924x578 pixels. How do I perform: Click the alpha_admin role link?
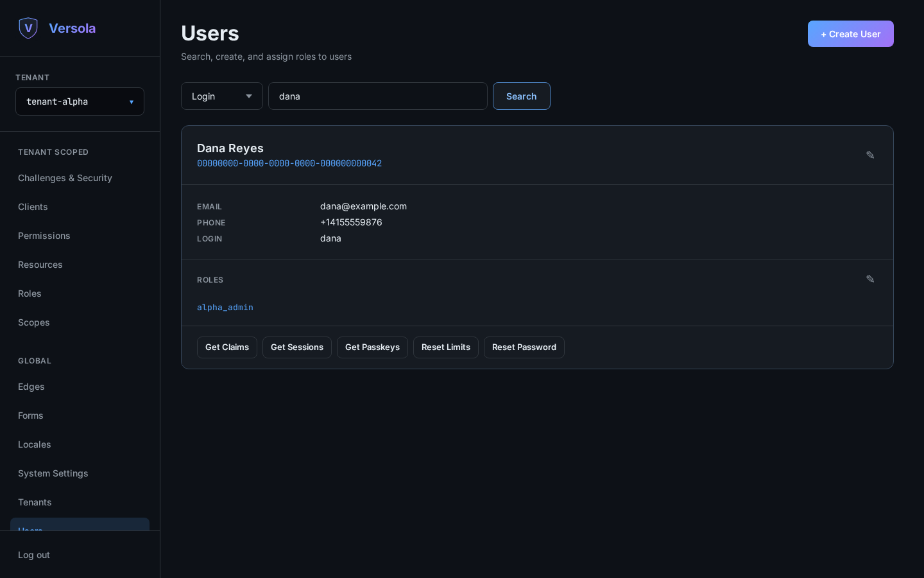point(225,308)
